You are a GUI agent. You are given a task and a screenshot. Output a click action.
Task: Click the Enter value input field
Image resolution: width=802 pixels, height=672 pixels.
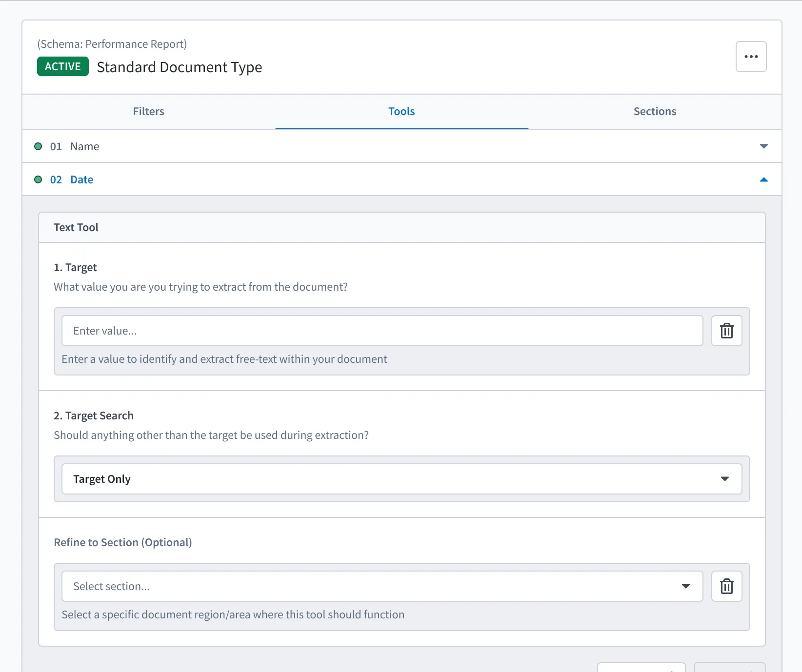(382, 331)
